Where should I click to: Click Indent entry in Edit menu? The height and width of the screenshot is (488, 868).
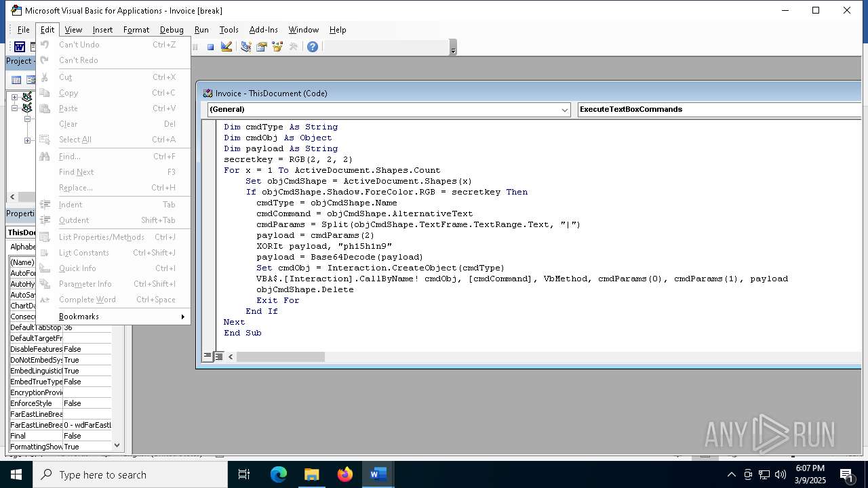click(113, 205)
